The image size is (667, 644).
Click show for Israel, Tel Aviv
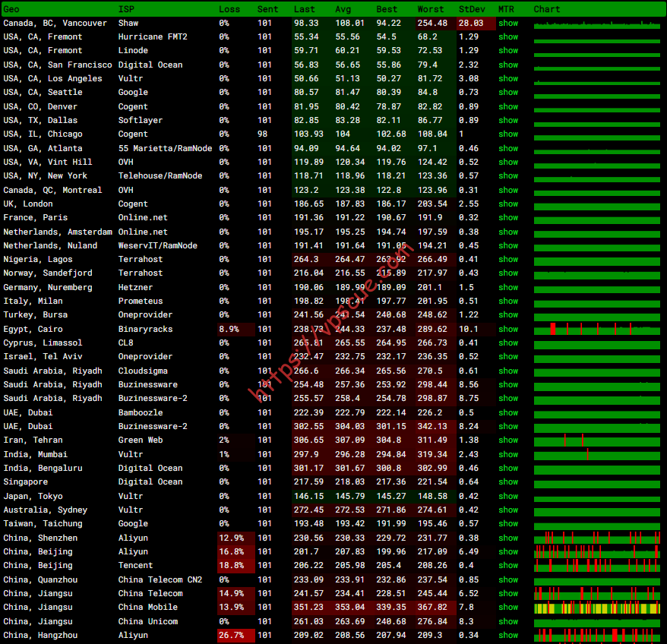508,356
